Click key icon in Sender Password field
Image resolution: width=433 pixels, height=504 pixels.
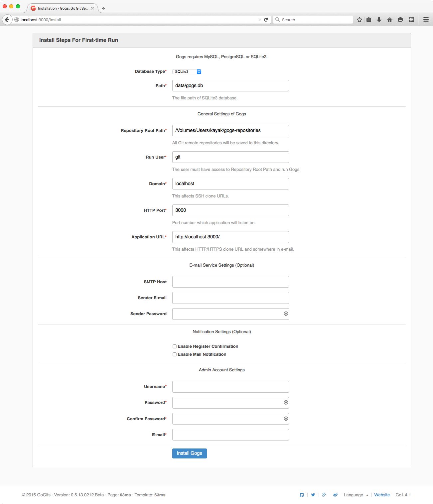point(286,314)
